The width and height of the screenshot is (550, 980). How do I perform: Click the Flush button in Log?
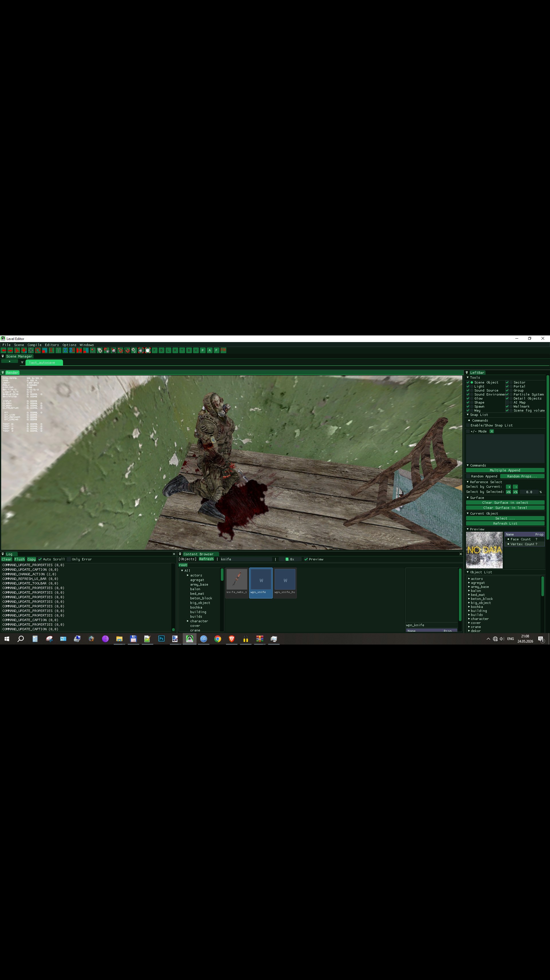click(19, 559)
